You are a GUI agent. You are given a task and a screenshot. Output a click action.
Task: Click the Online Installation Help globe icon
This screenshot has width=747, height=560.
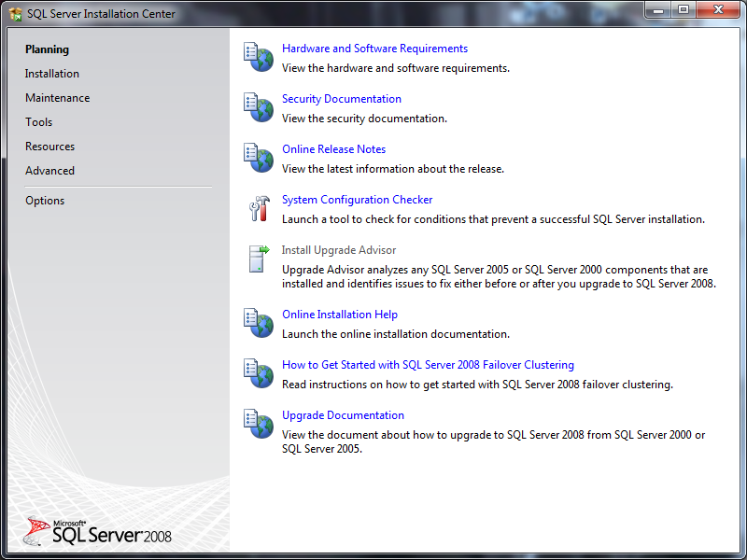click(x=259, y=323)
